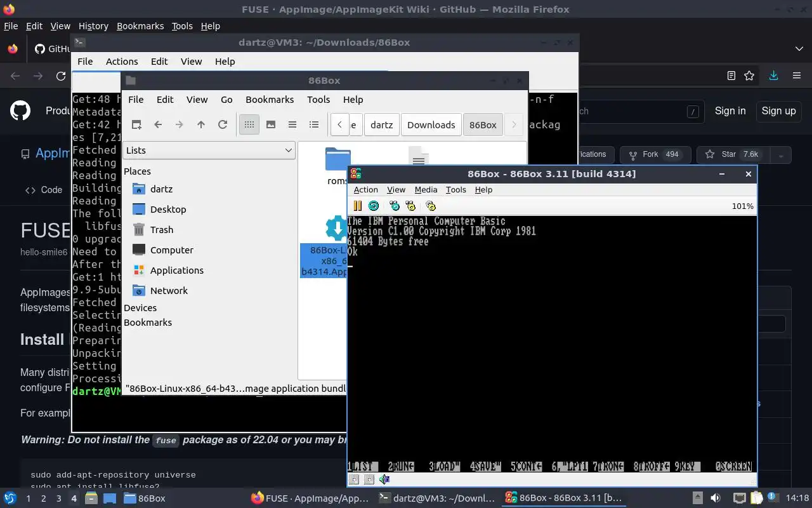This screenshot has height=508, width=812.
Task: Click dartz in file manager path bar
Action: [381, 124]
